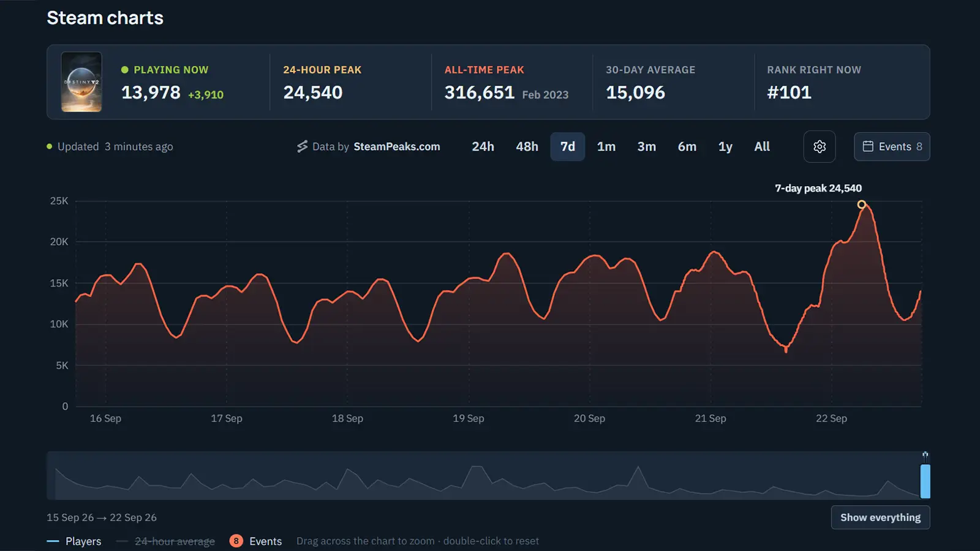This screenshot has height=551, width=980.
Task: Click the ALL-TIME PEAK label
Action: (484, 70)
